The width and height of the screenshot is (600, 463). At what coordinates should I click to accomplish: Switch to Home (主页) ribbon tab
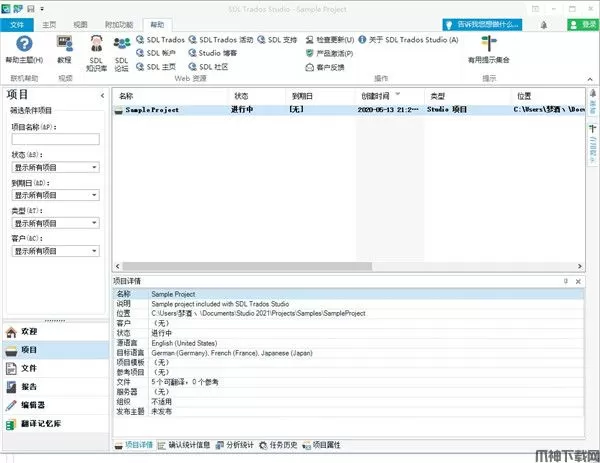pyautogui.click(x=49, y=25)
